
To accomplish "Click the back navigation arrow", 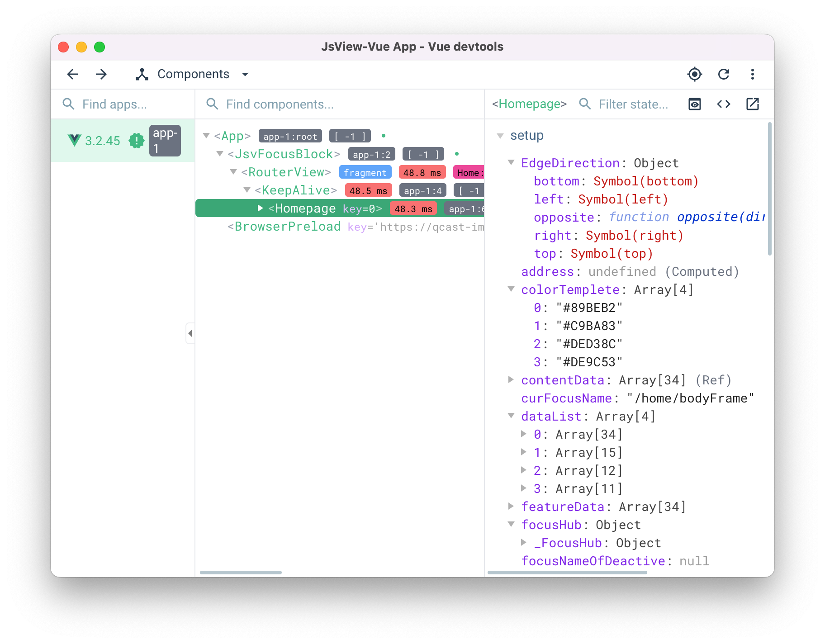I will 72,74.
